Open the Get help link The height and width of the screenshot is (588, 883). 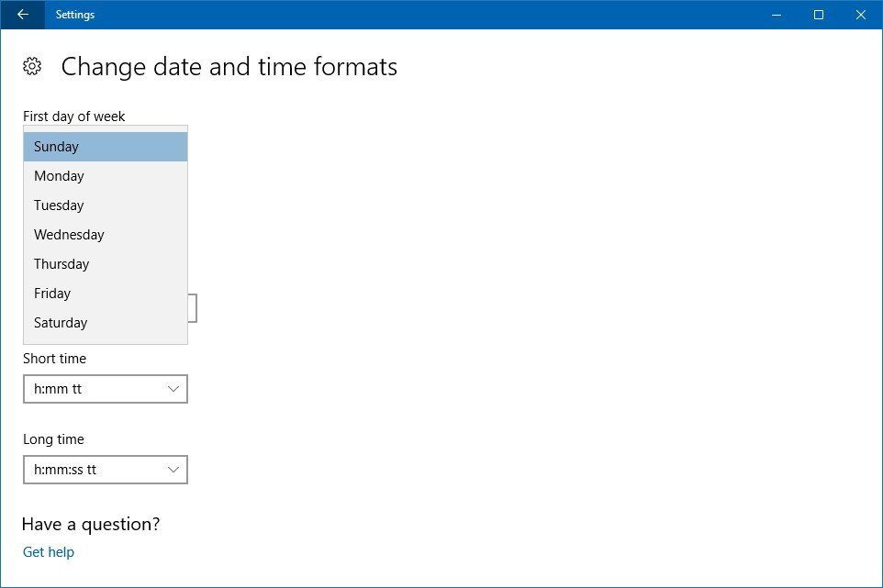(x=48, y=551)
